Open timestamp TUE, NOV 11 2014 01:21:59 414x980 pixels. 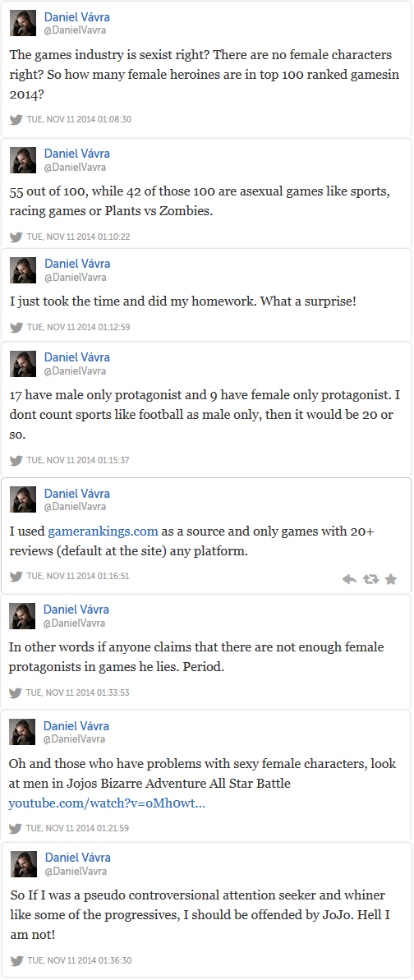pos(78,828)
